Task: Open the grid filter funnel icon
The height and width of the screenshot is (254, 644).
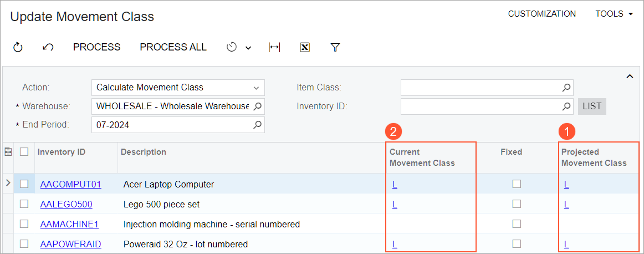Action: [x=335, y=48]
